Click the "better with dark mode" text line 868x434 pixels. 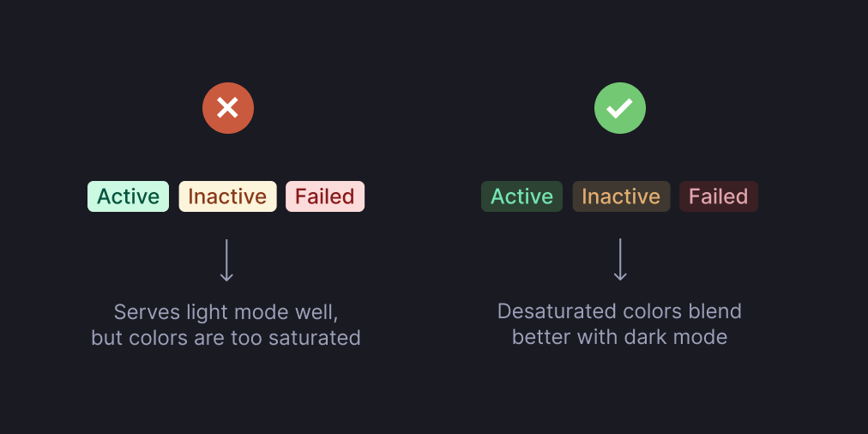point(619,338)
